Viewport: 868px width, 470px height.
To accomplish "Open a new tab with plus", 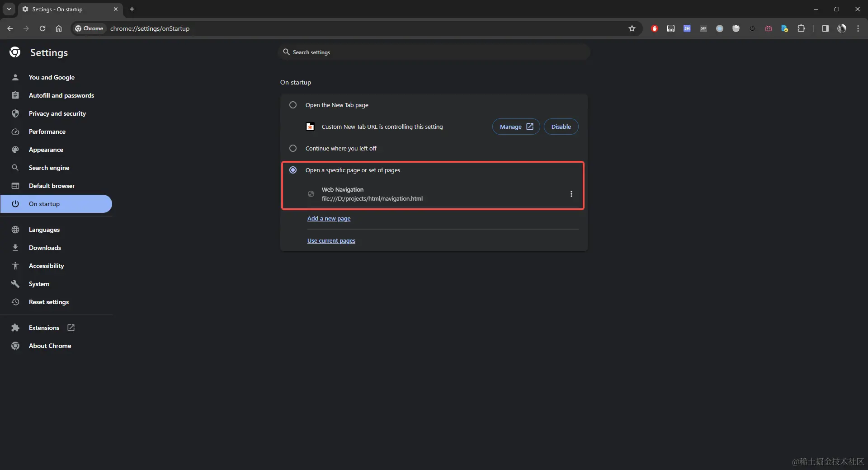I will tap(132, 9).
